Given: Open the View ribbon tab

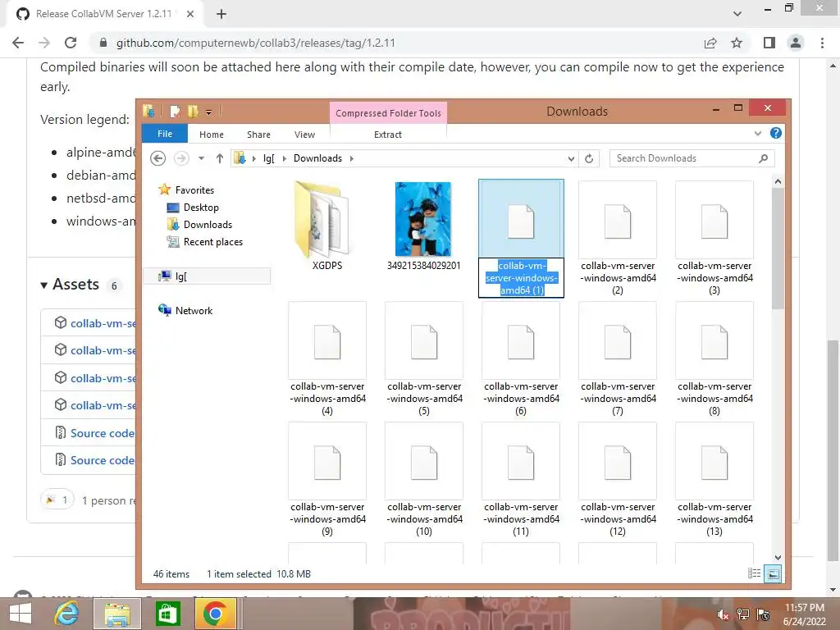Looking at the screenshot, I should coord(305,135).
